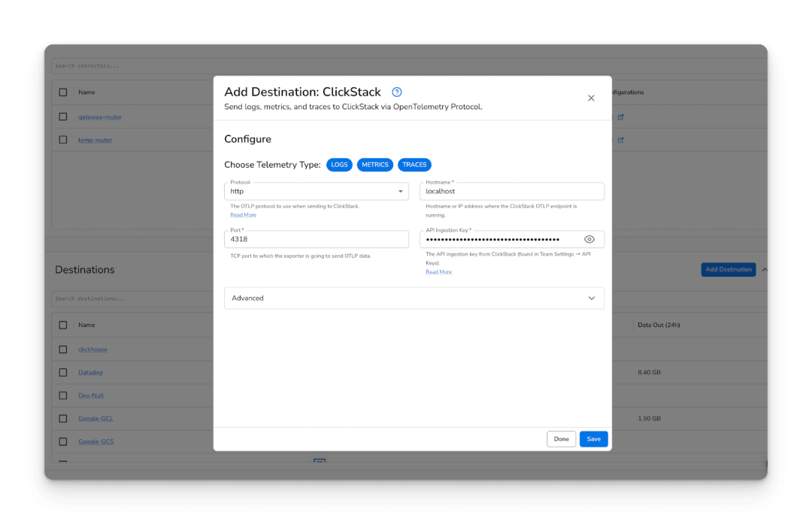Collapse the Destinations section chevron

coord(765,269)
